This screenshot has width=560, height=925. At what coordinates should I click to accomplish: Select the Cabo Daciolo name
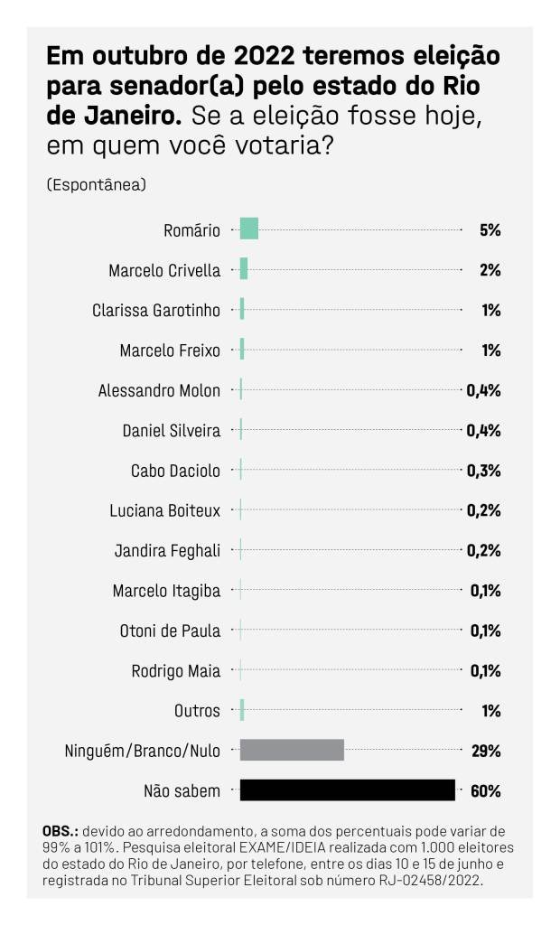tap(175, 471)
